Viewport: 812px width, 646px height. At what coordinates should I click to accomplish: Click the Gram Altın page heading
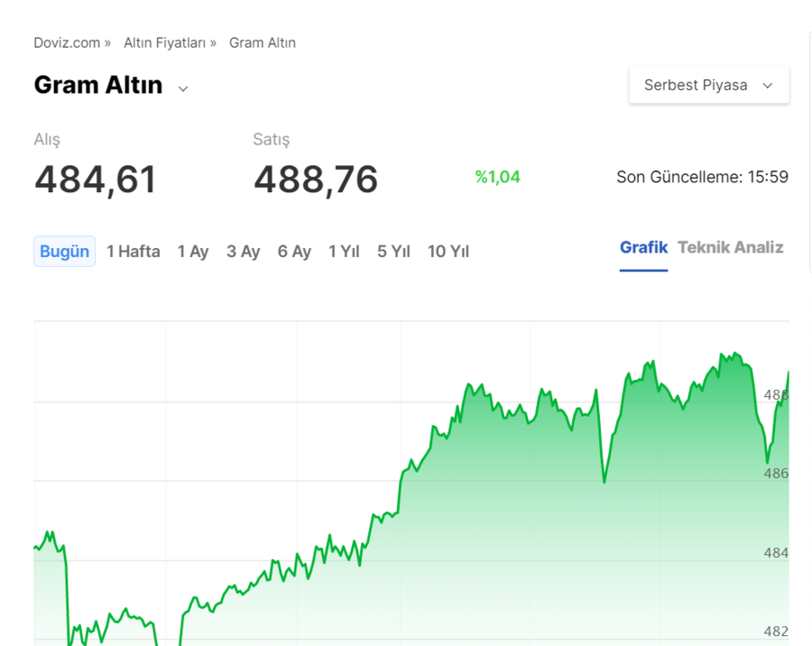(x=98, y=85)
